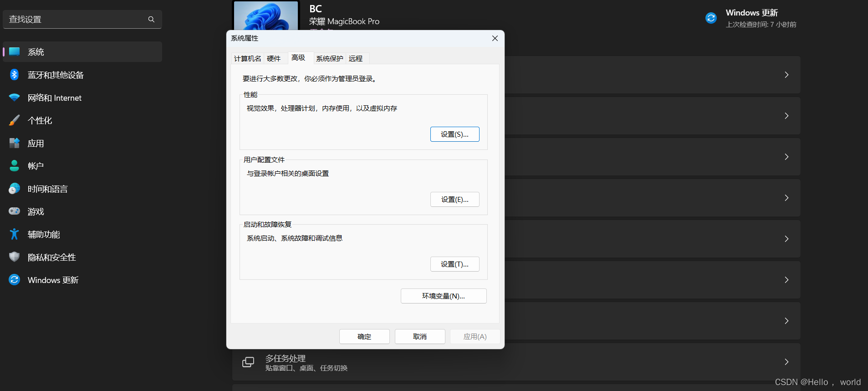
Task: Open 蓝牙和其他设备 settings page
Action: [x=82, y=75]
